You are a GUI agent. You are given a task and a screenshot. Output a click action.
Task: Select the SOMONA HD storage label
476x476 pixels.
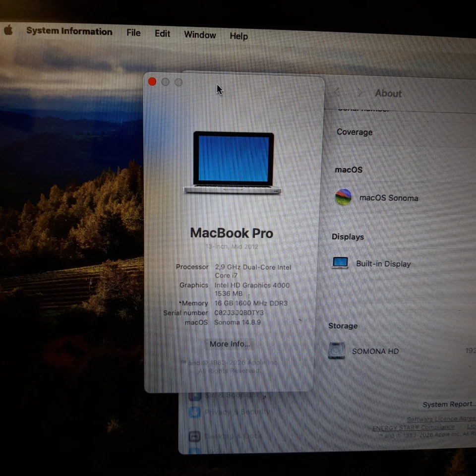375,351
